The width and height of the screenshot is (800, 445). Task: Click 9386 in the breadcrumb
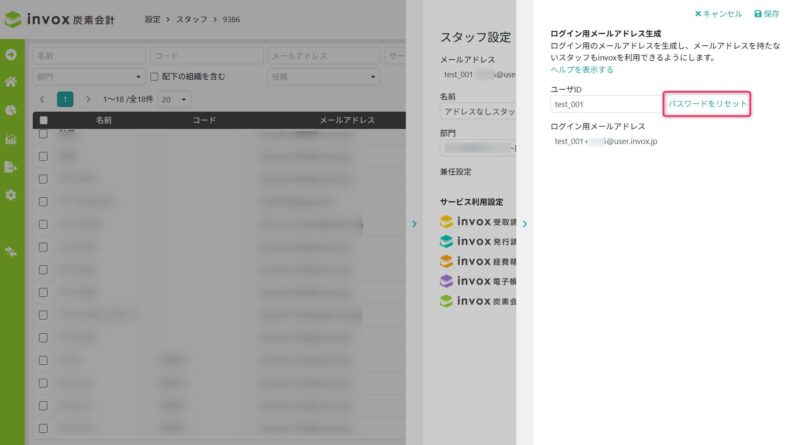coord(231,19)
